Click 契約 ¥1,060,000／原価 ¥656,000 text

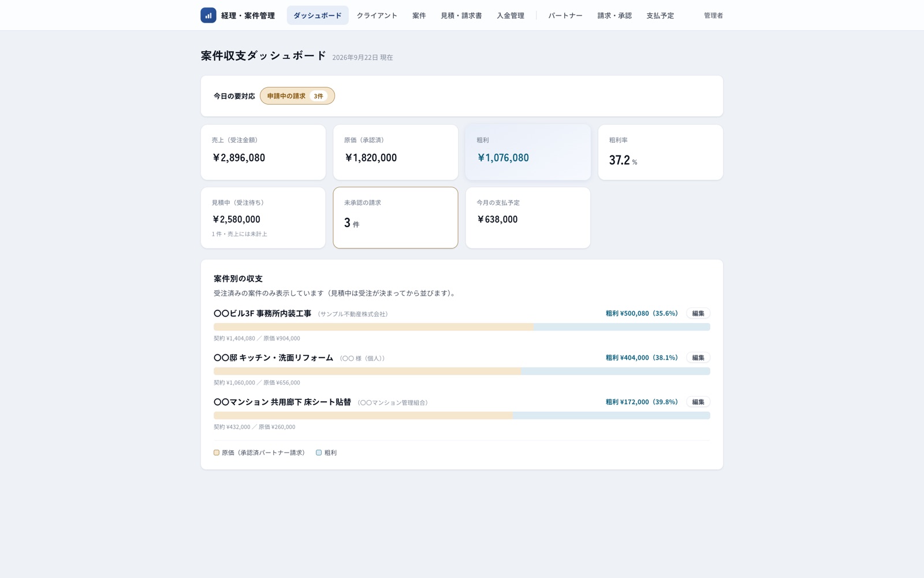pos(257,383)
